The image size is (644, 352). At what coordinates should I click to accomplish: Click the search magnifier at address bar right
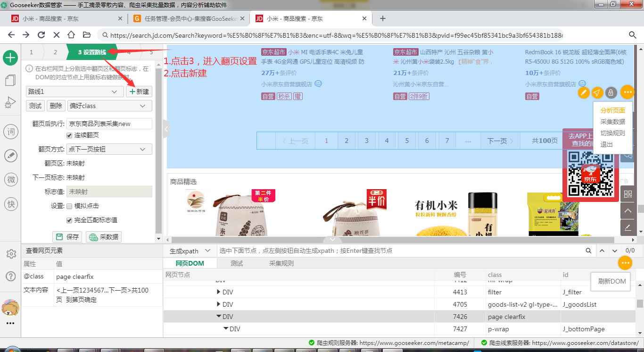pos(633,35)
